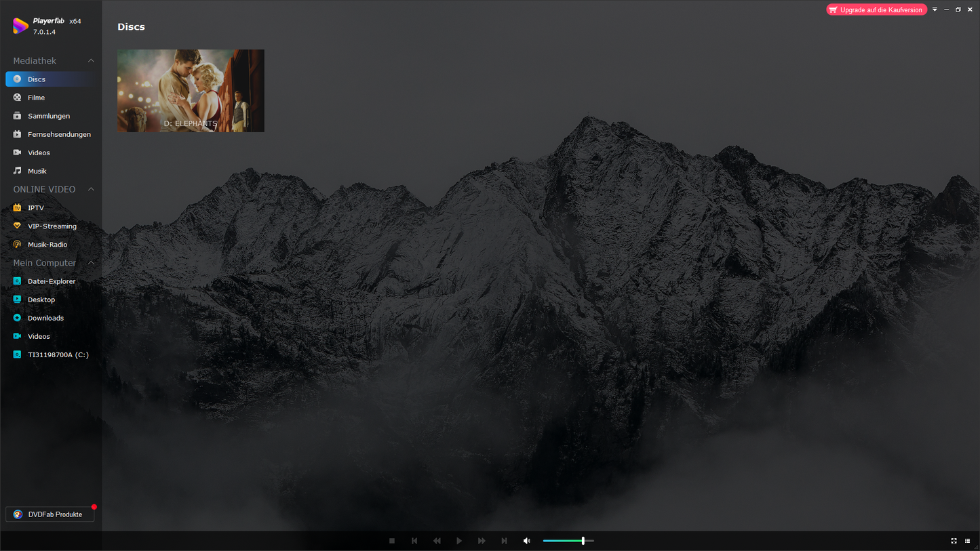Select Fernsehsendungen in the sidebar

[x=59, y=134]
